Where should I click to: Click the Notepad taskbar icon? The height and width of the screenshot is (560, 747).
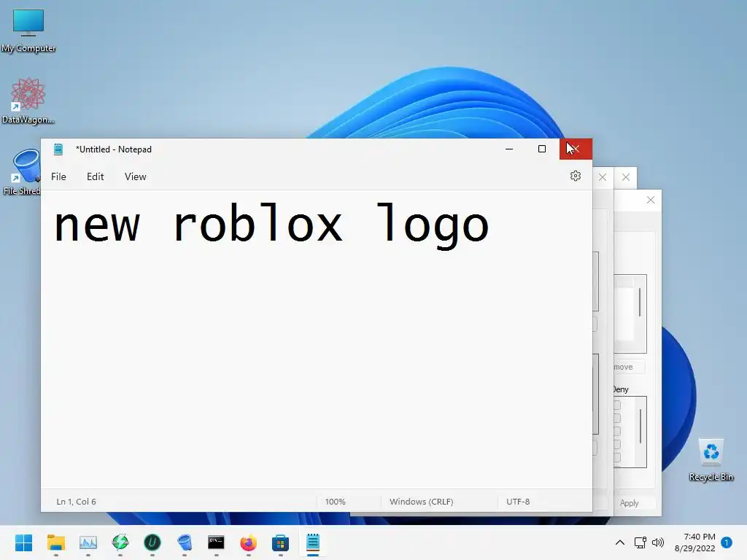click(312, 542)
